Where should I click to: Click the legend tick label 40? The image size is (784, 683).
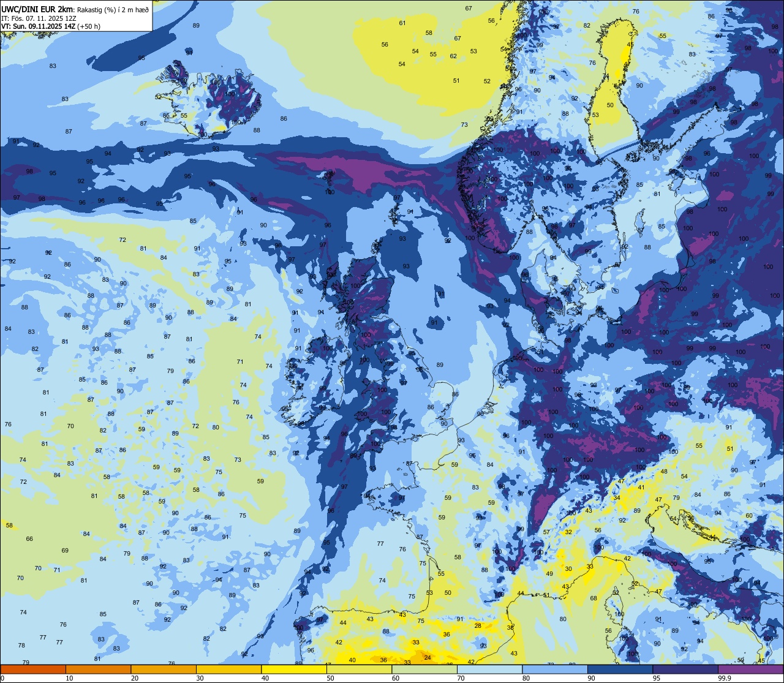pos(265,678)
